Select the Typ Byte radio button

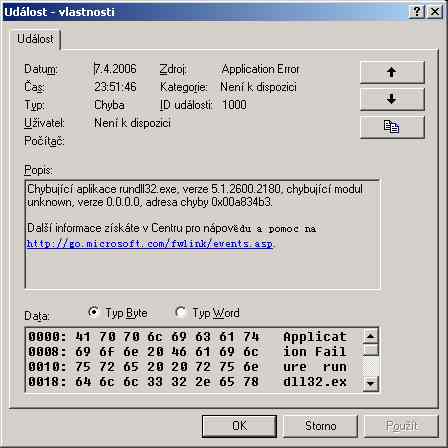pyautogui.click(x=94, y=312)
